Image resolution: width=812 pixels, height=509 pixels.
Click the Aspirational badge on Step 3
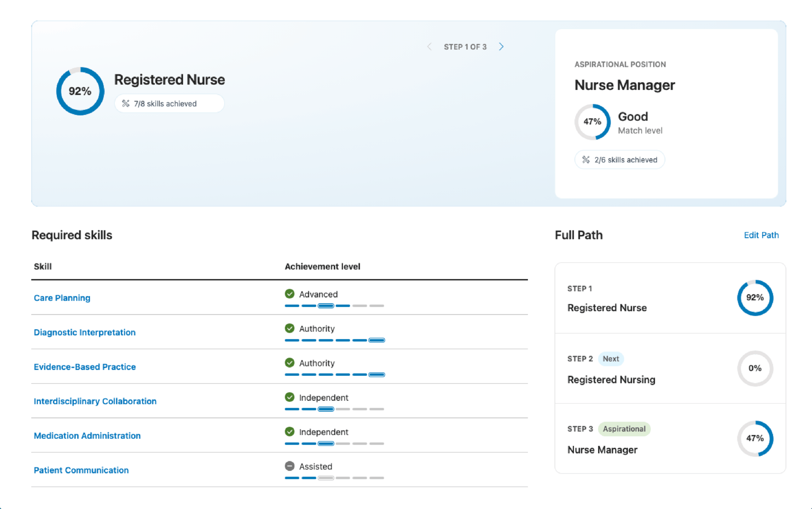[x=624, y=429]
